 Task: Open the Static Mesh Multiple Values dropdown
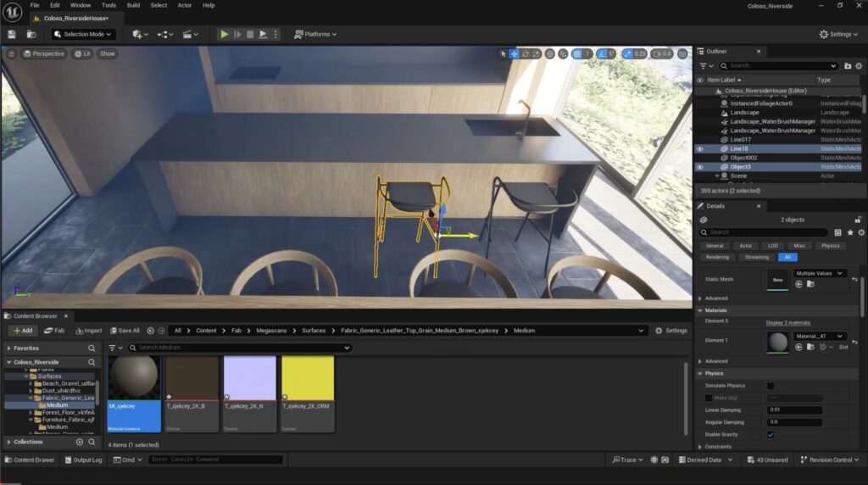819,274
